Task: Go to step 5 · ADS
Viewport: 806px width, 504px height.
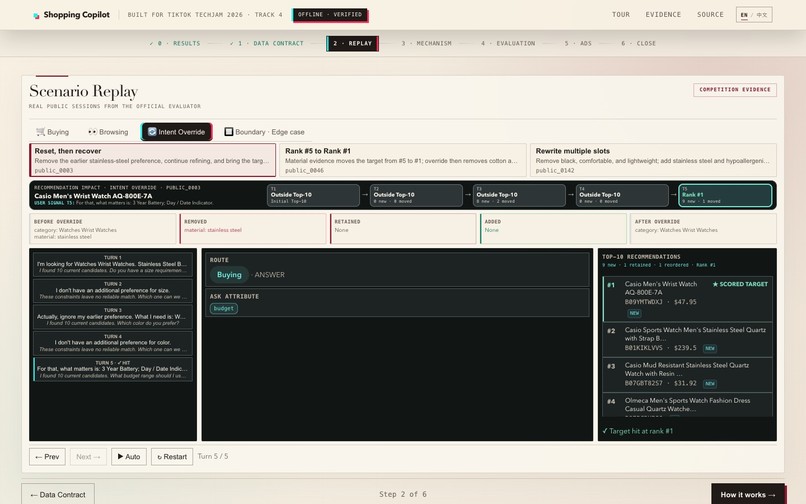Action: tap(578, 43)
